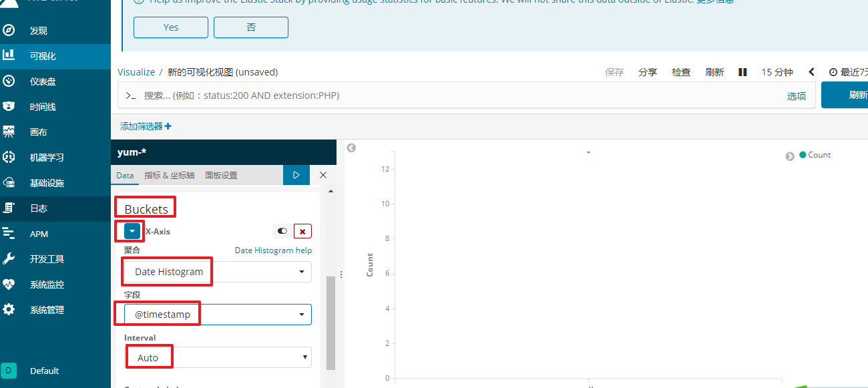Click the Default space avatar D
This screenshot has width=868, height=388.
[9, 371]
